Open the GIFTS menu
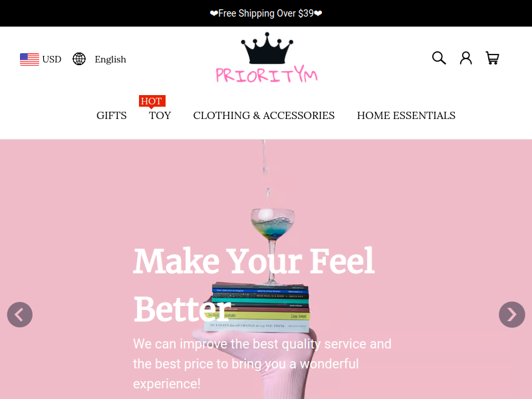The width and height of the screenshot is (532, 399). coord(111,115)
